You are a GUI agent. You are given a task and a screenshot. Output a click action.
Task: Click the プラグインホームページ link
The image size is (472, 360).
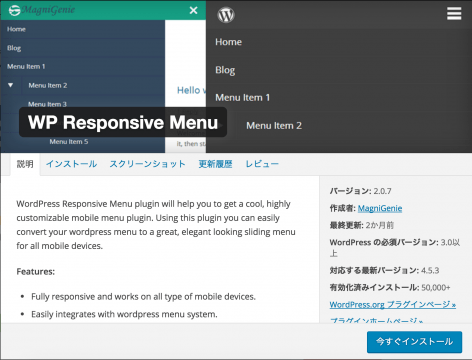(377, 320)
